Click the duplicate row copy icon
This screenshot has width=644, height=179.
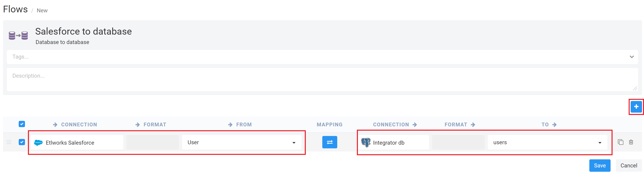point(620,142)
